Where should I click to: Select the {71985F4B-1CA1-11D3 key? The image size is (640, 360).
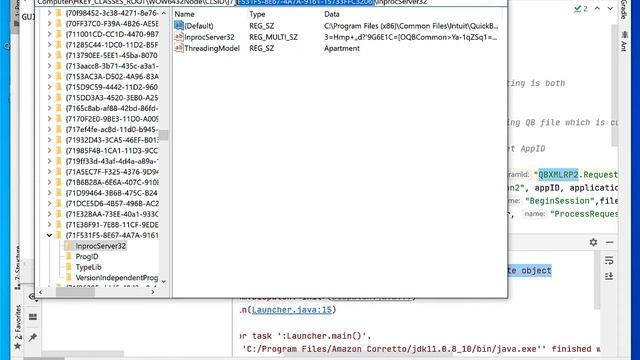pos(112,151)
